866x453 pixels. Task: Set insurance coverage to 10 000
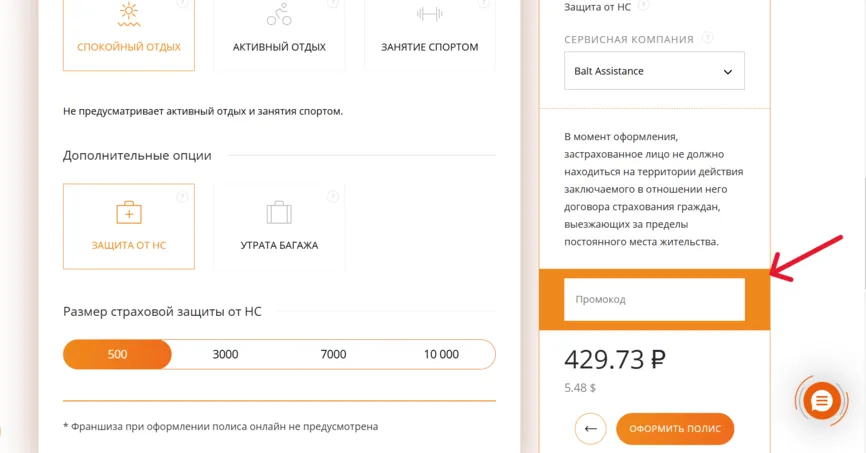tap(441, 354)
